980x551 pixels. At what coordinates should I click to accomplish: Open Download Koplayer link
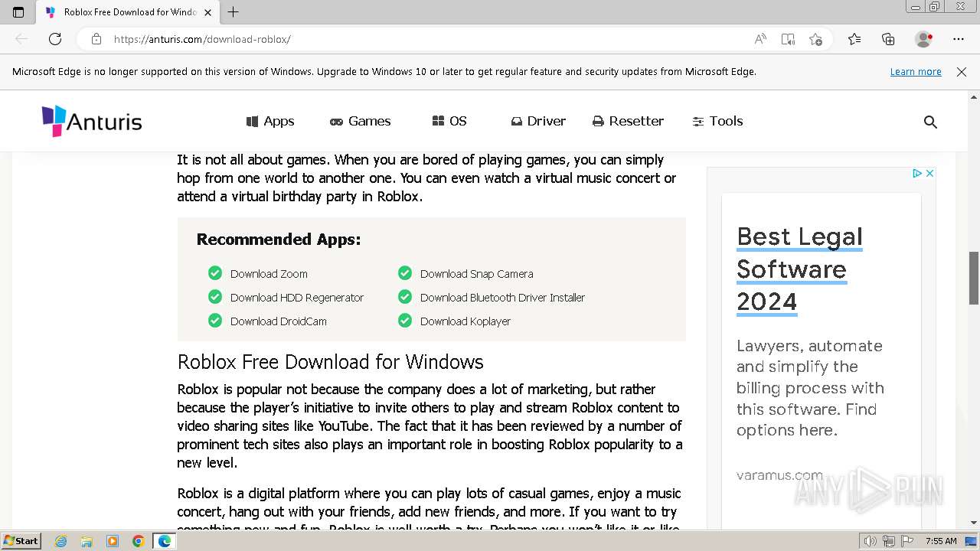tap(465, 321)
